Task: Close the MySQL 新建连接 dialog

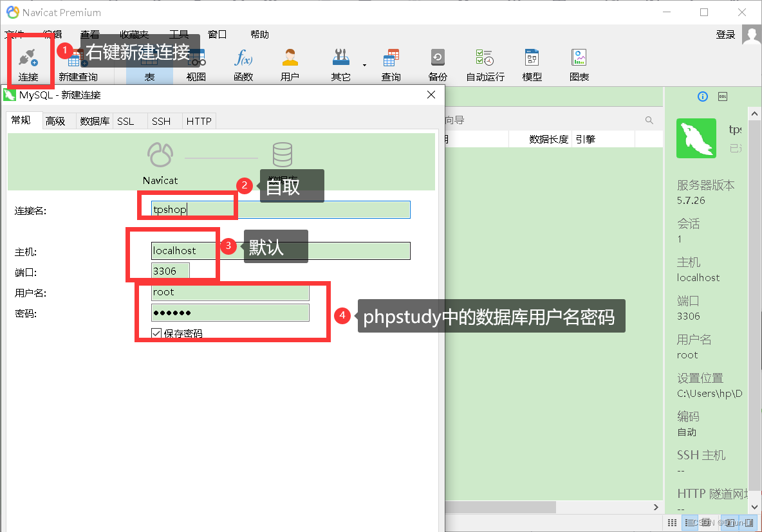Action: [431, 95]
